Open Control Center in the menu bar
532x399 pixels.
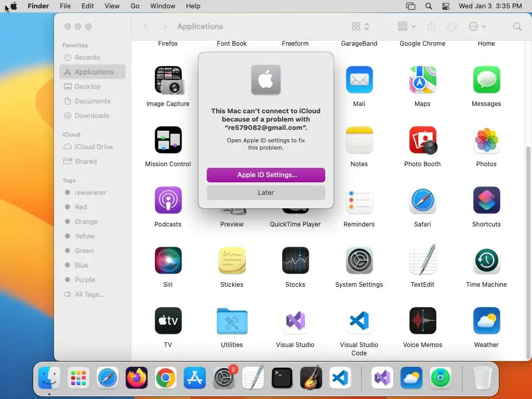(446, 6)
